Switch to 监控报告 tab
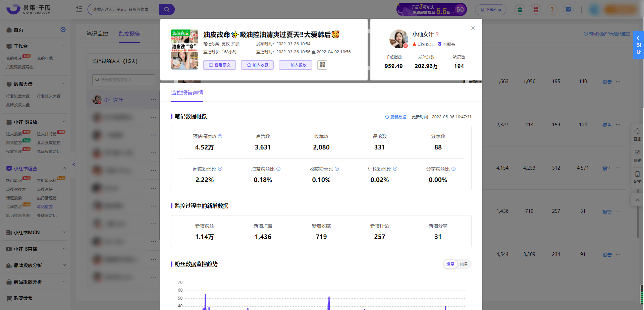 129,34
